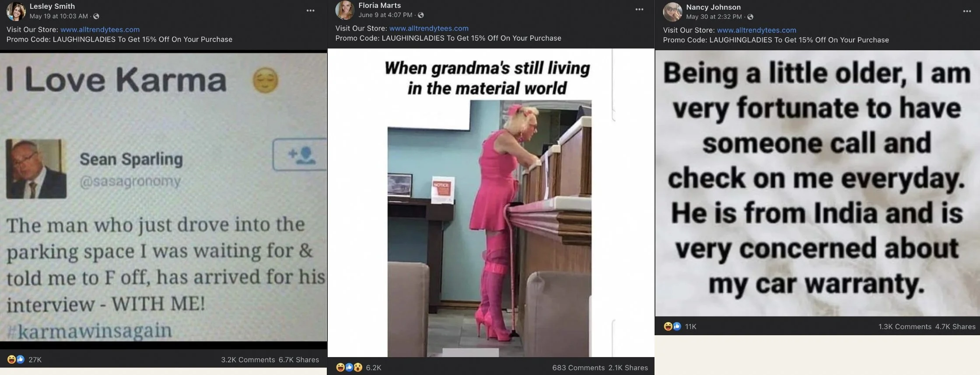Open alltrendytees.com link in Floria Marts' post
The width and height of the screenshot is (980, 375).
point(429,28)
